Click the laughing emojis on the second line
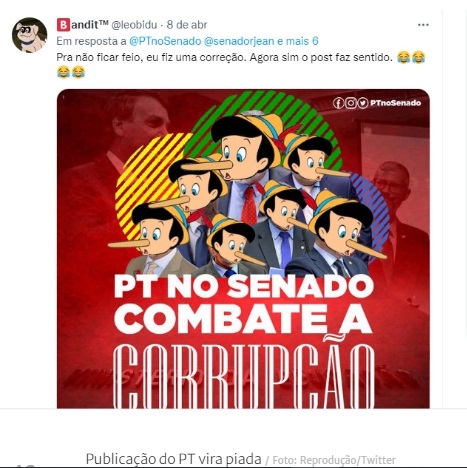467x468 pixels. pyautogui.click(x=71, y=72)
